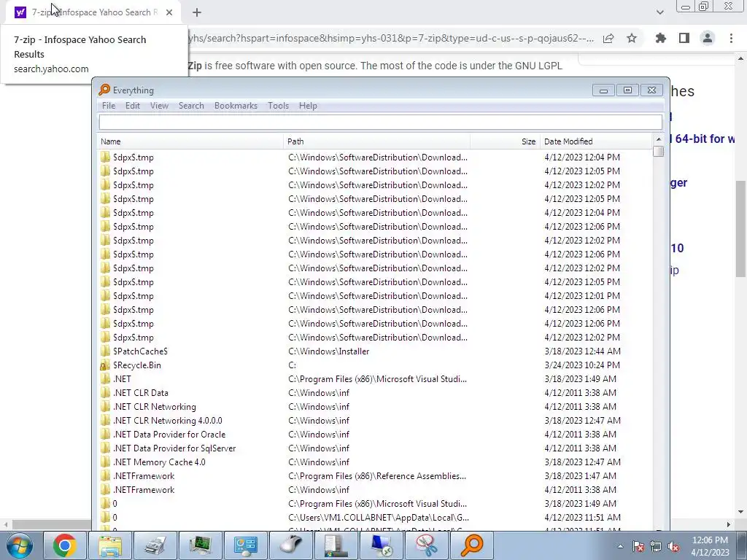Click the folder icon of the .NET row

[105, 379]
